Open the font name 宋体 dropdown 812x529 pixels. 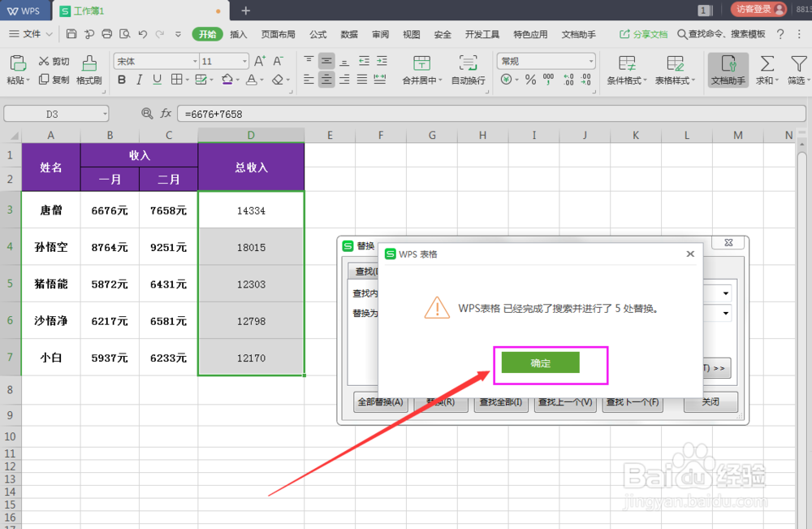195,61
